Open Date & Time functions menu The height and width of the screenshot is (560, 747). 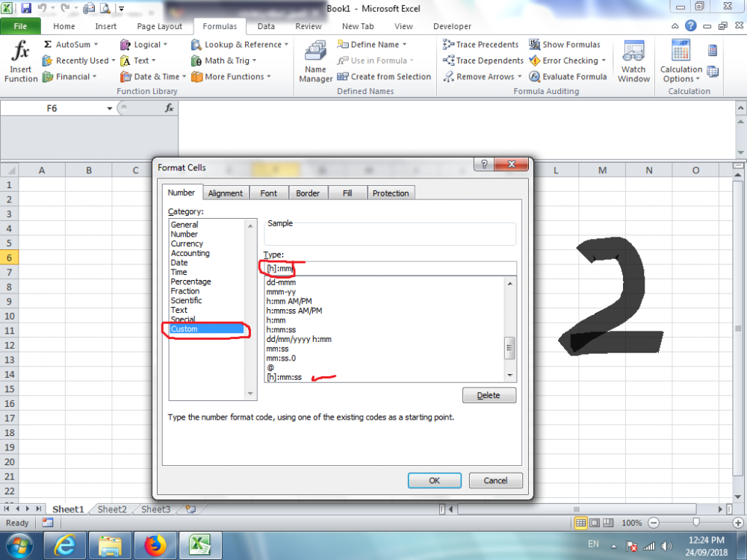(x=153, y=77)
